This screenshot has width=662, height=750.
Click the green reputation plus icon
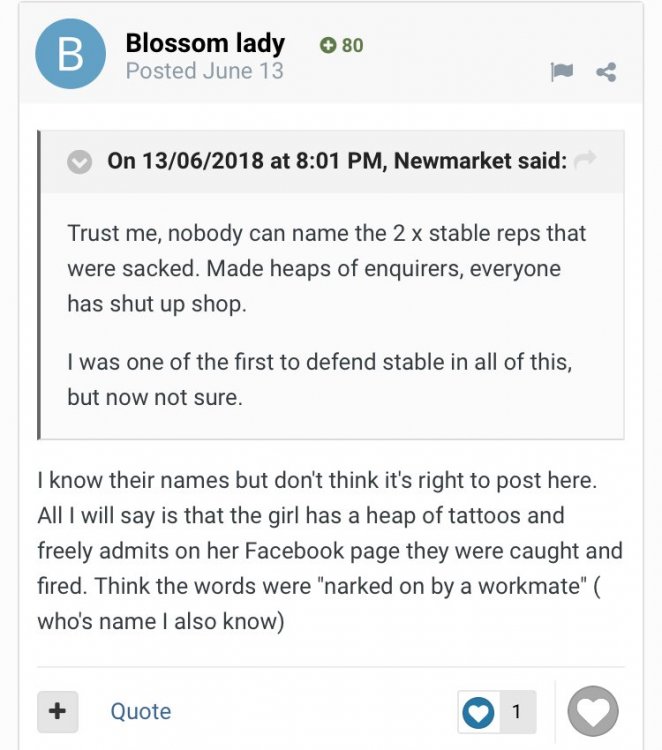pos(328,45)
